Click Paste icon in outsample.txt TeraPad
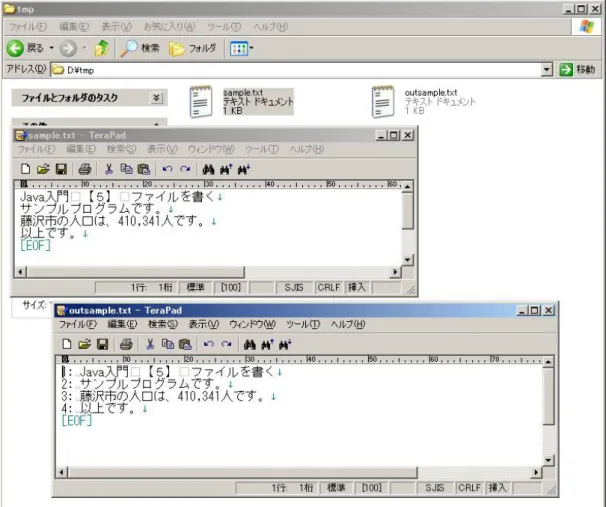606x507 pixels. [x=185, y=344]
